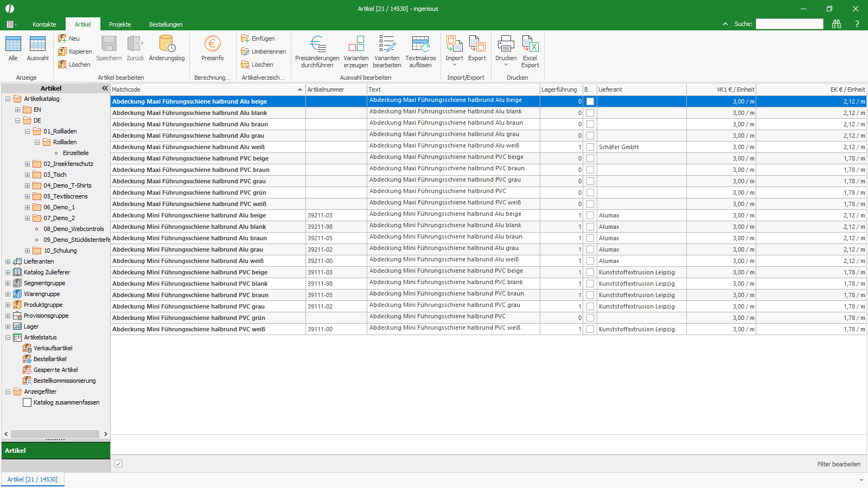The width and height of the screenshot is (868, 488).
Task: Click Varianten erzeugen
Action: click(356, 52)
